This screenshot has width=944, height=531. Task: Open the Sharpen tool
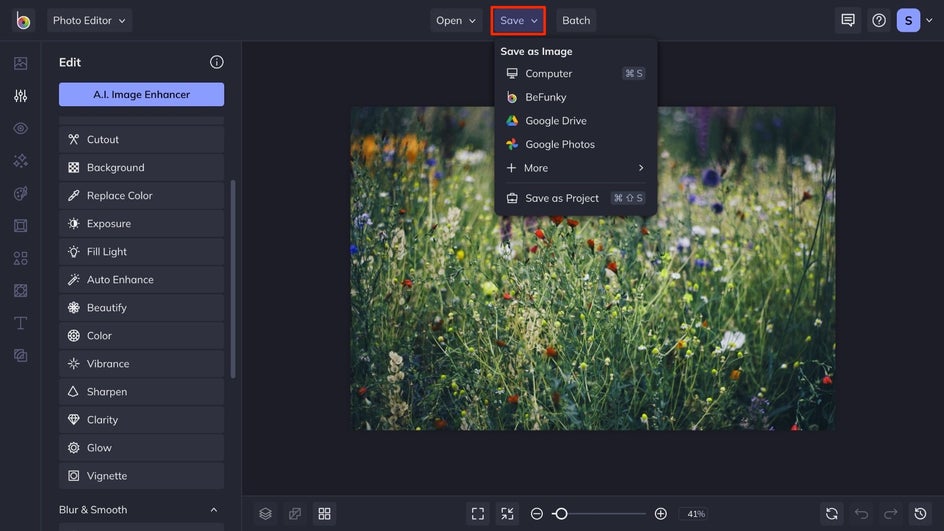click(141, 392)
